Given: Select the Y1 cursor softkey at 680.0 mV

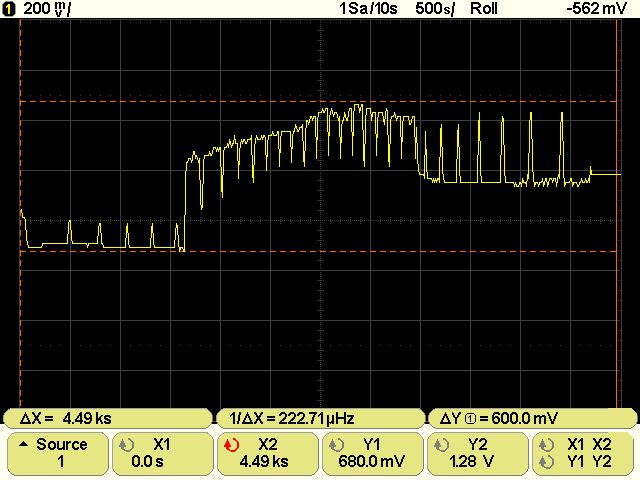Looking at the screenshot, I should pos(373,453).
